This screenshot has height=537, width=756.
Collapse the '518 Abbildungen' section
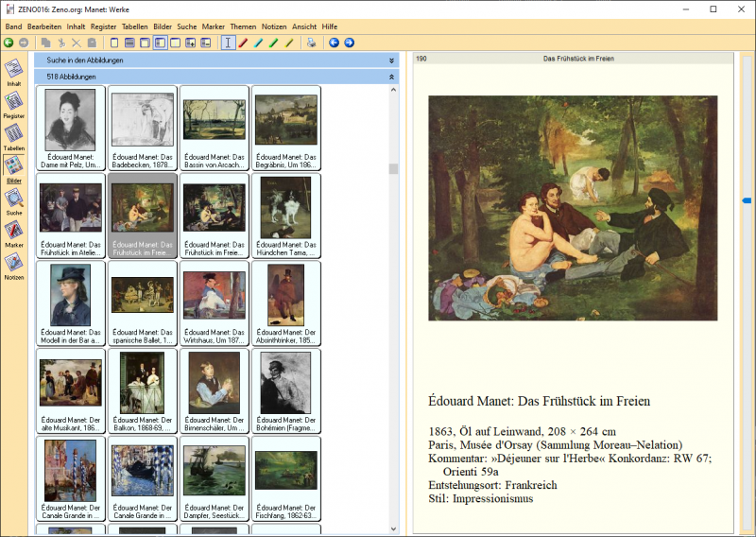click(391, 77)
